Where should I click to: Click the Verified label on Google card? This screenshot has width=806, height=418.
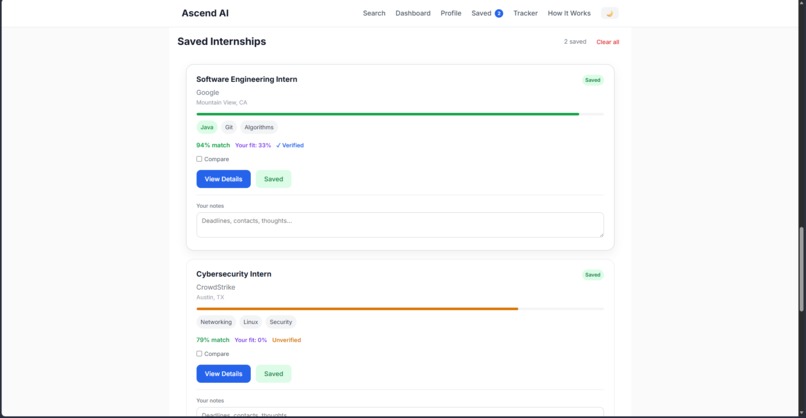coord(290,146)
